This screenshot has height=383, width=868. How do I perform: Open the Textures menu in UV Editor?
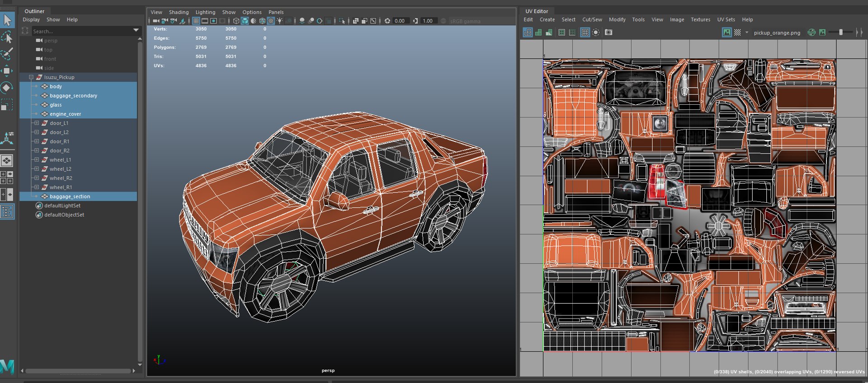pyautogui.click(x=700, y=19)
